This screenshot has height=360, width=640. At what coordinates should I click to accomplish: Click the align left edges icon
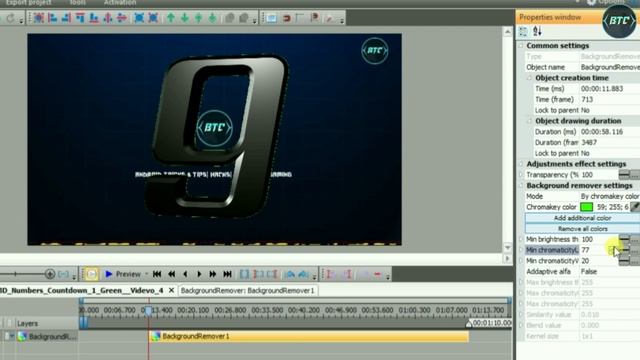pyautogui.click(x=53, y=18)
